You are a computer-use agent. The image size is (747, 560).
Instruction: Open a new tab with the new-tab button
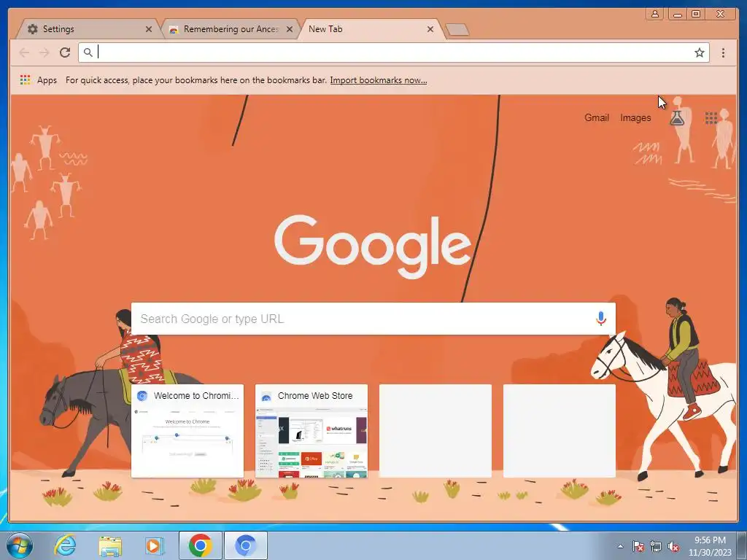pos(457,30)
